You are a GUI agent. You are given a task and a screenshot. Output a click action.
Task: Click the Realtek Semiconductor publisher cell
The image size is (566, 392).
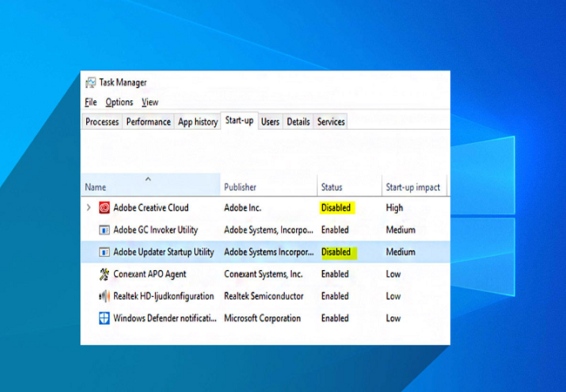(x=264, y=296)
